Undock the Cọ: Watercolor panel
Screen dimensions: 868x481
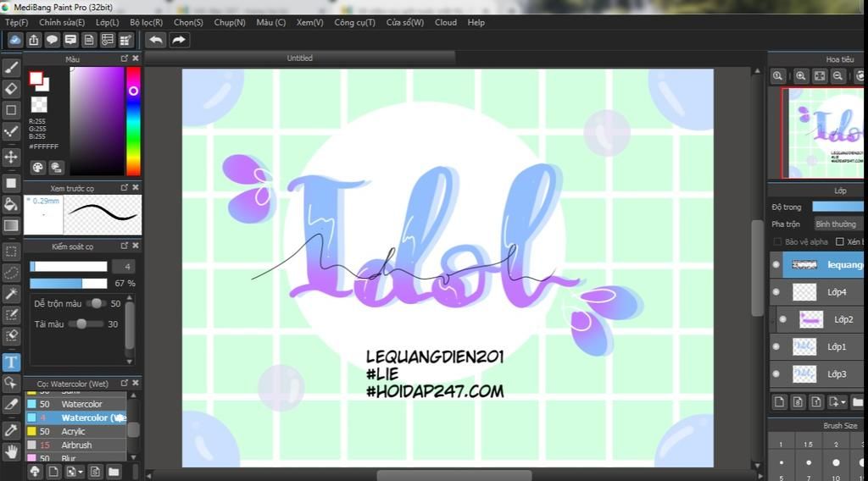[x=125, y=383]
